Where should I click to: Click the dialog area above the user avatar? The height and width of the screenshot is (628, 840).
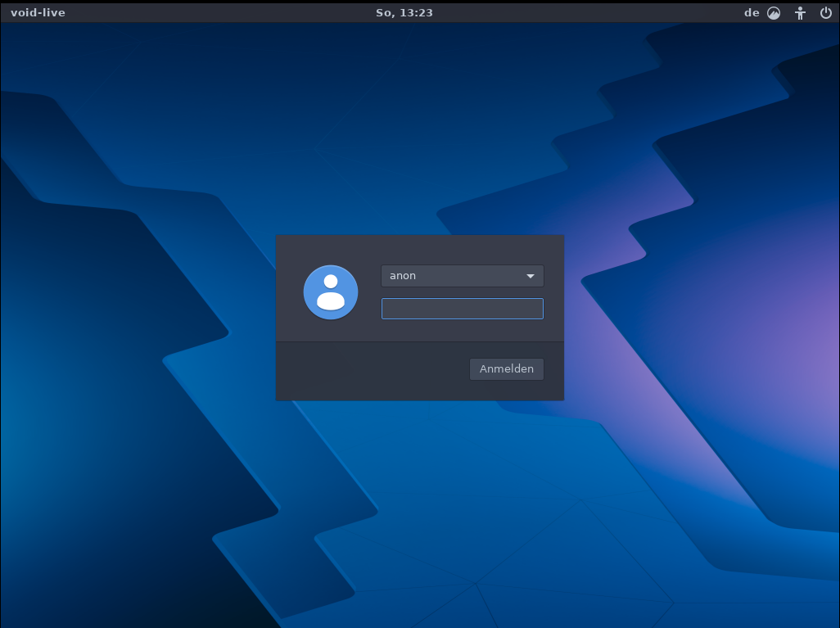tap(331, 250)
